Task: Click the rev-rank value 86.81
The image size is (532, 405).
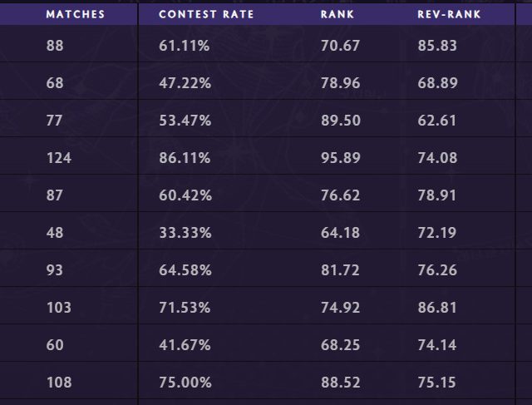Action: tap(437, 308)
